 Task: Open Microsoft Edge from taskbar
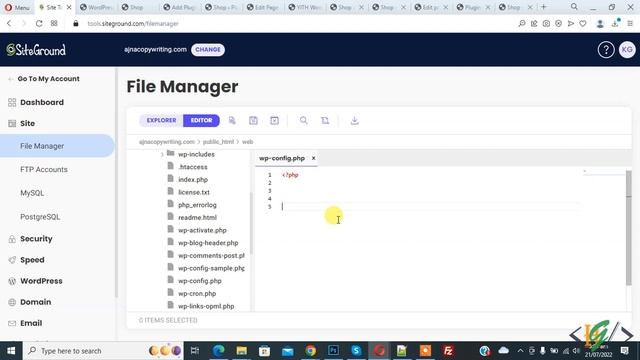pyautogui.click(x=218, y=351)
